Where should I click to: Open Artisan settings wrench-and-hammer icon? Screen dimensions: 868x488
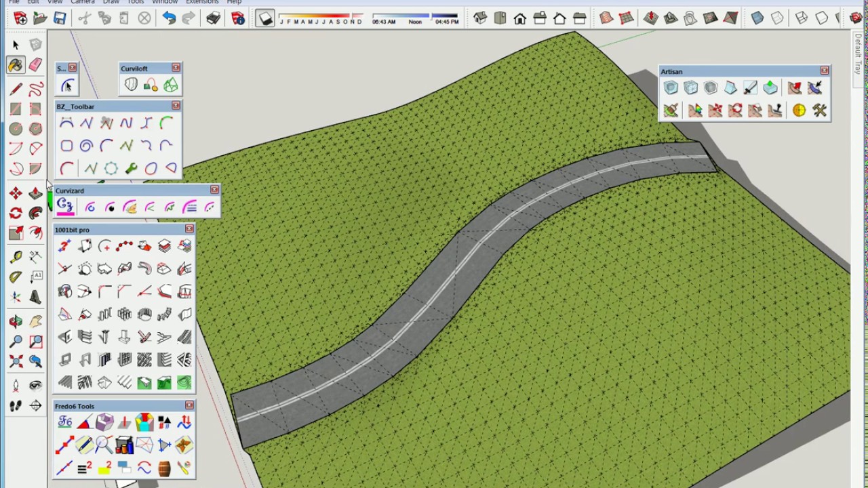pyautogui.click(x=819, y=110)
